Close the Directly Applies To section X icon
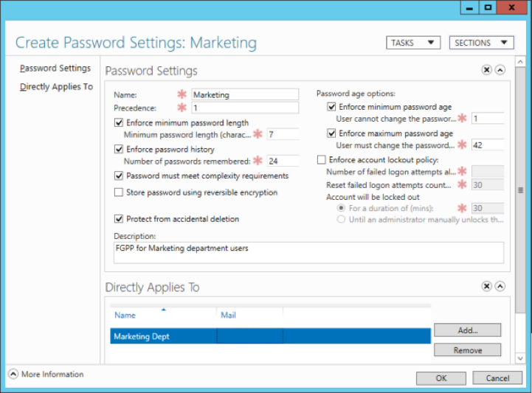The width and height of the screenshot is (532, 393). click(486, 286)
